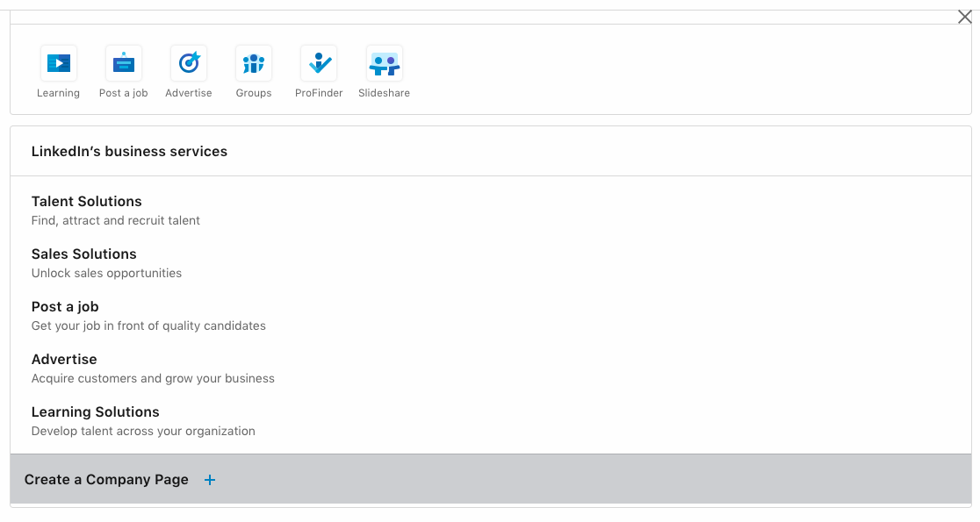This screenshot has height=522, width=980.
Task: Click the Learning label under its icon
Action: tap(58, 92)
